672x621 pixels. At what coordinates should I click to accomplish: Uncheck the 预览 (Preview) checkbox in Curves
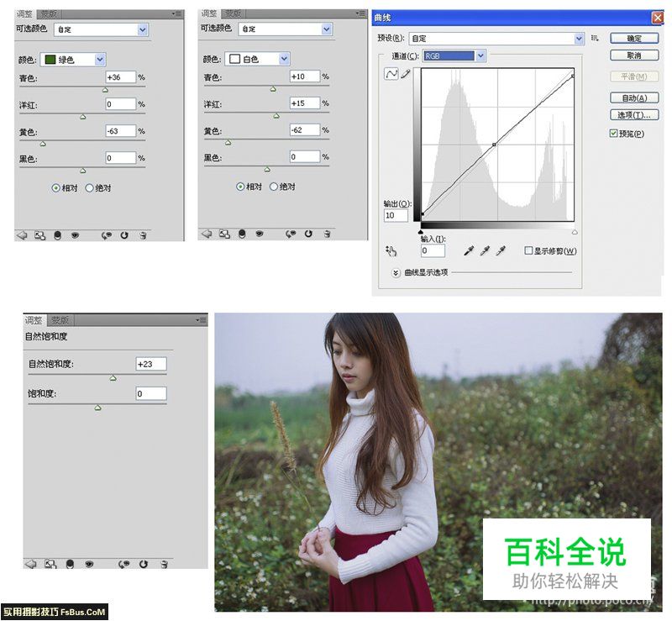(x=613, y=134)
